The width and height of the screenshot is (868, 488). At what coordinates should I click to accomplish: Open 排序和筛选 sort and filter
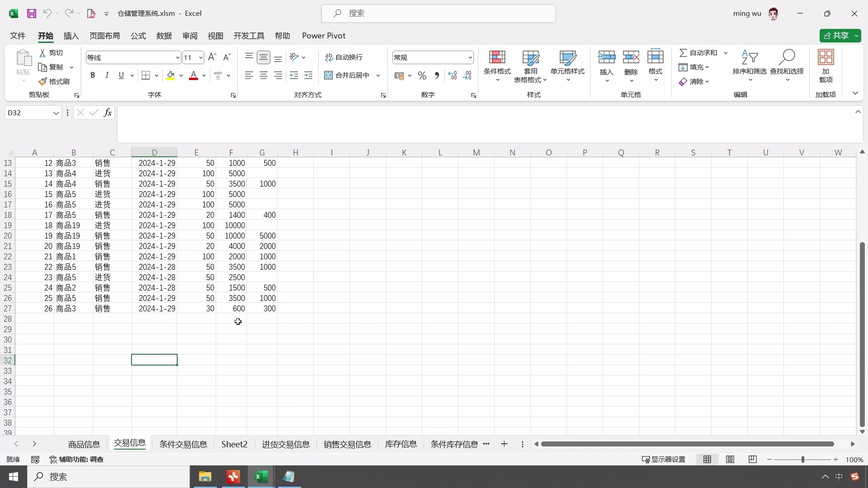(750, 66)
